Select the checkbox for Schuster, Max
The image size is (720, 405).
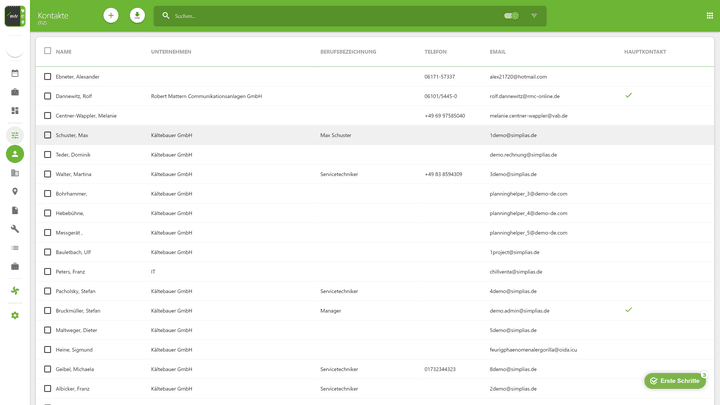[x=47, y=135]
